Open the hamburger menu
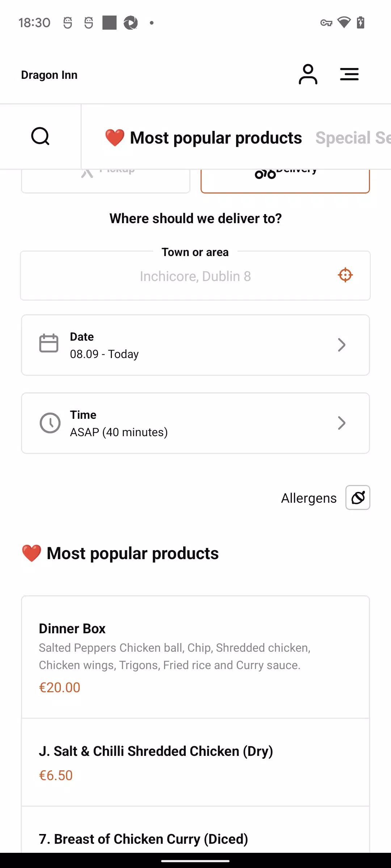Screen dimensions: 391x868 [349, 75]
